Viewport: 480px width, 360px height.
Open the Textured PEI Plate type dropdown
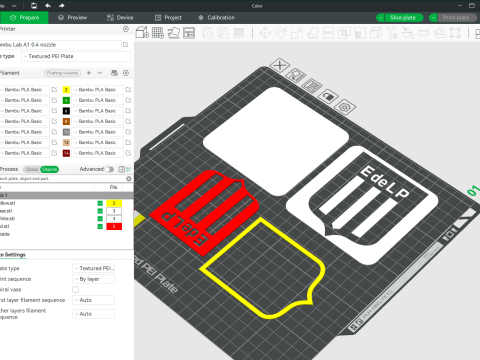tap(76, 56)
